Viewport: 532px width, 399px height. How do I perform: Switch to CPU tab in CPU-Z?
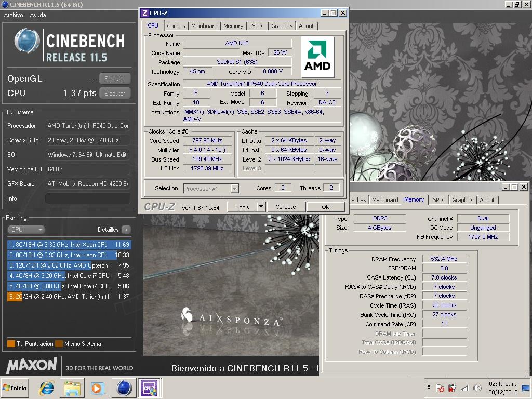click(153, 25)
